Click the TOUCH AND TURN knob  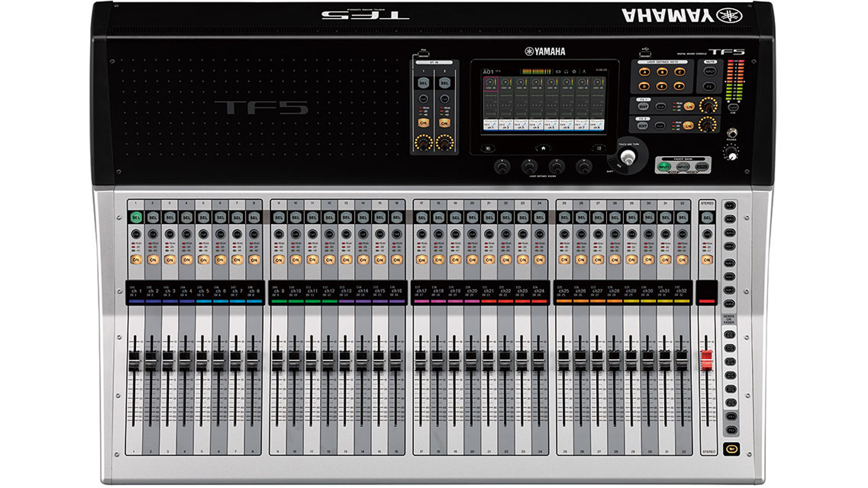tap(628, 158)
